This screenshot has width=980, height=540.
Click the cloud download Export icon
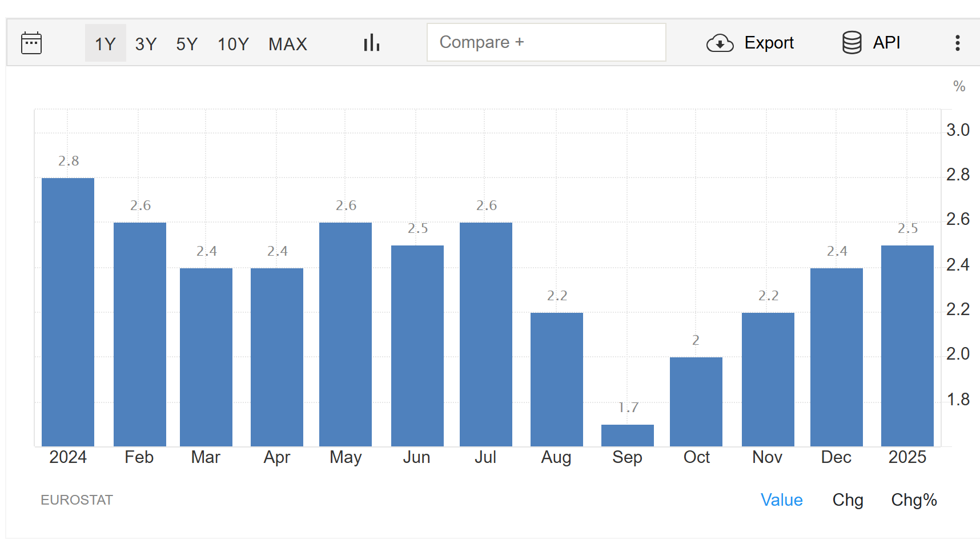tap(720, 43)
